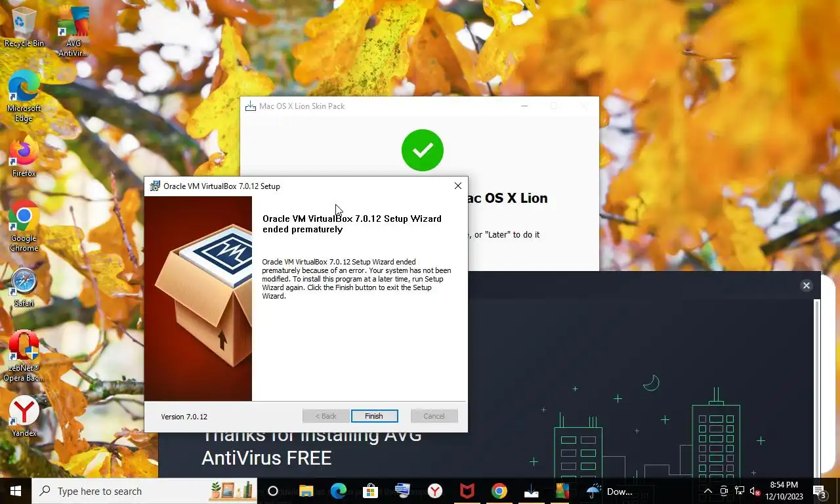Switch to Skin Pack installer taskbar icon
This screenshot has width=840, height=504.
(x=532, y=491)
